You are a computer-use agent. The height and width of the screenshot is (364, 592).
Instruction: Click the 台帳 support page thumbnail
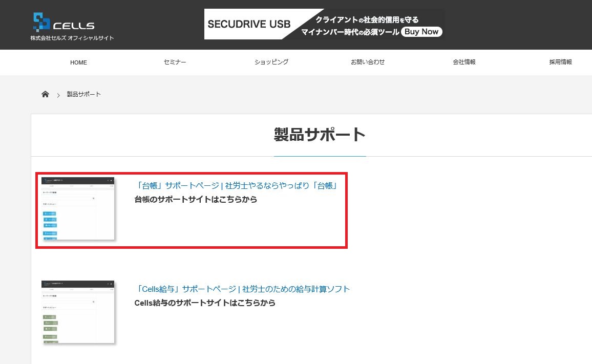pos(78,208)
